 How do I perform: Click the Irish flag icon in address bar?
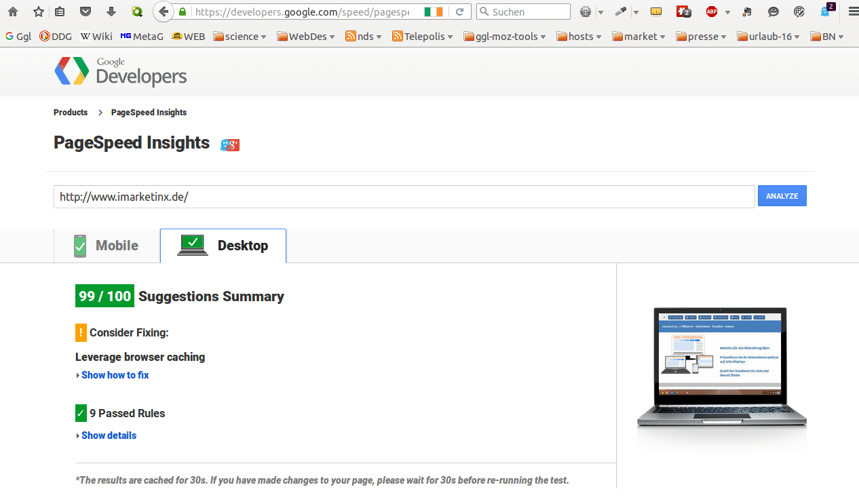click(x=434, y=12)
